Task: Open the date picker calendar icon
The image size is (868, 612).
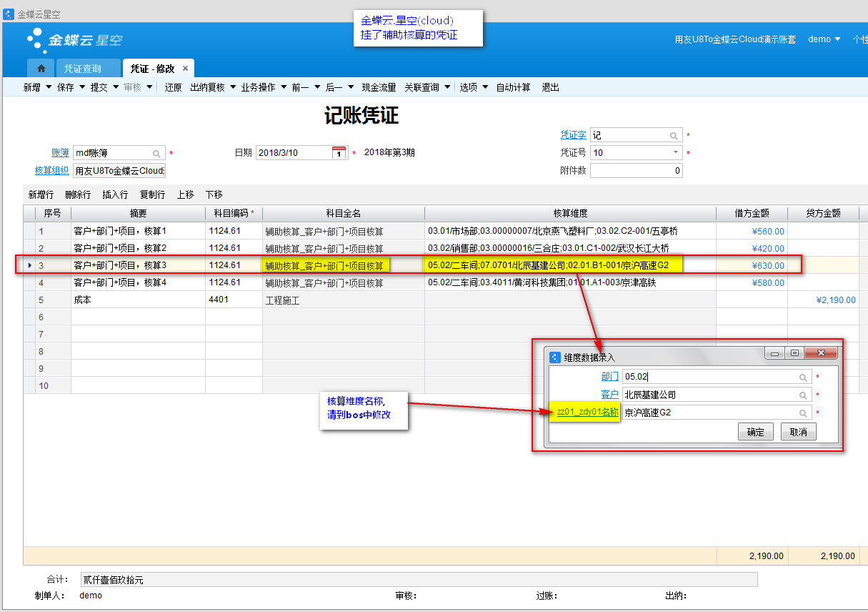Action: pos(339,153)
